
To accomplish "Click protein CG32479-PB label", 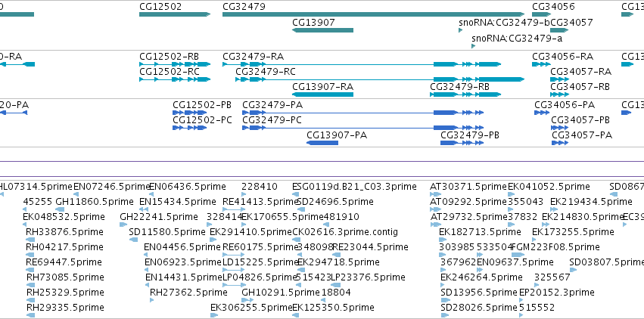I will pos(470,135).
